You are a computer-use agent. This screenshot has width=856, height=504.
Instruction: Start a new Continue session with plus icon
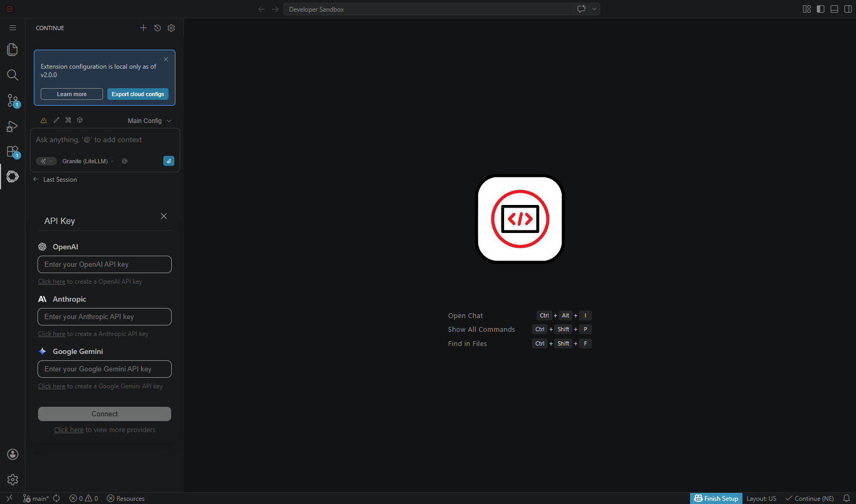[143, 28]
